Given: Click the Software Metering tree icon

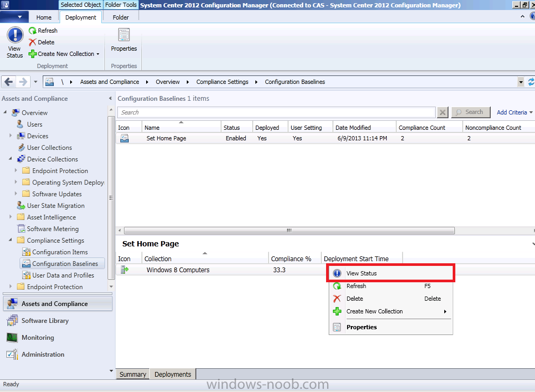Looking at the screenshot, I should [21, 228].
